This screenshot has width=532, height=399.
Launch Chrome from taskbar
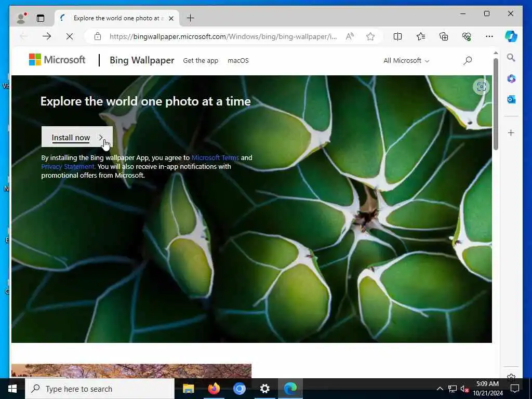point(239,389)
